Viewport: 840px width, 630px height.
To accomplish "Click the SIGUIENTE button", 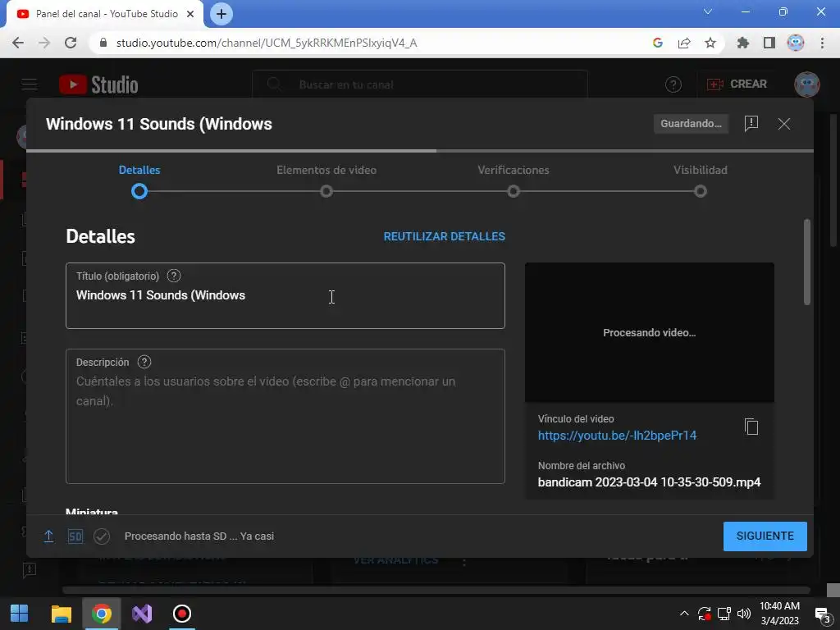I will point(765,536).
